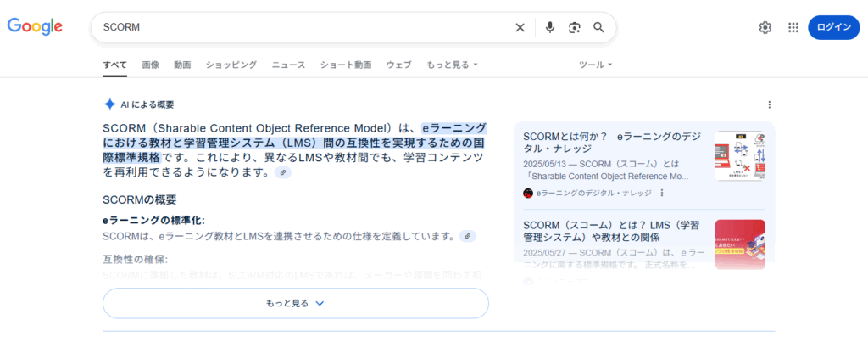Expand the もっと見る filter dropdown
The height and width of the screenshot is (337, 868).
point(452,65)
